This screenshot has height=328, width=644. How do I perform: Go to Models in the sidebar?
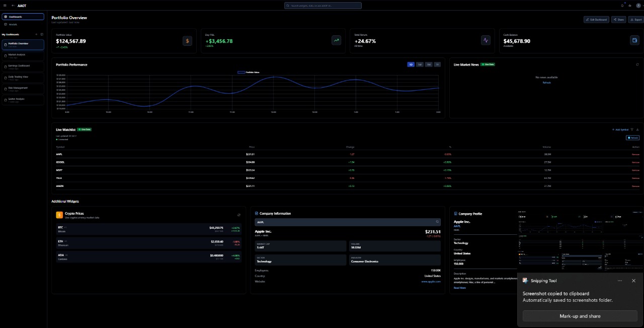point(13,24)
